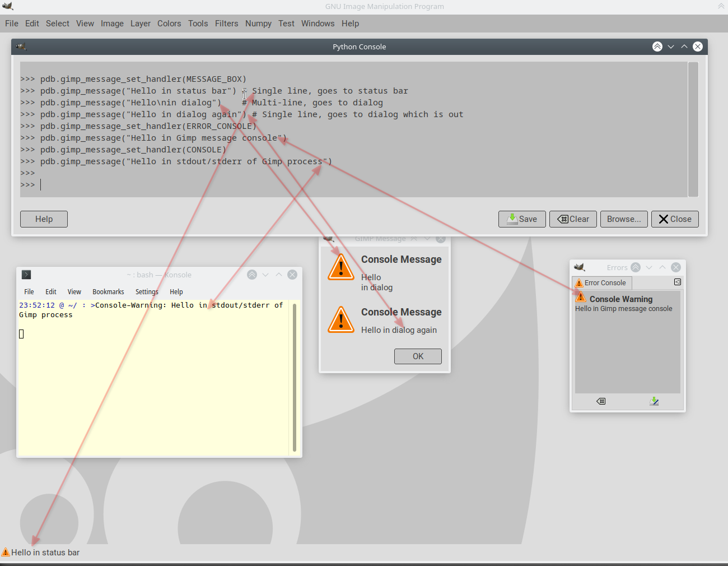
Task: Open GIMP's Edit menu
Action: pyautogui.click(x=32, y=24)
